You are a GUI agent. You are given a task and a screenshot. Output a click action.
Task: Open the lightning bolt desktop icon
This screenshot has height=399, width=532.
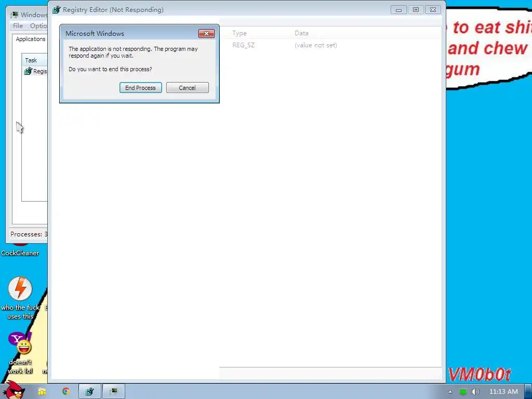pyautogui.click(x=20, y=289)
